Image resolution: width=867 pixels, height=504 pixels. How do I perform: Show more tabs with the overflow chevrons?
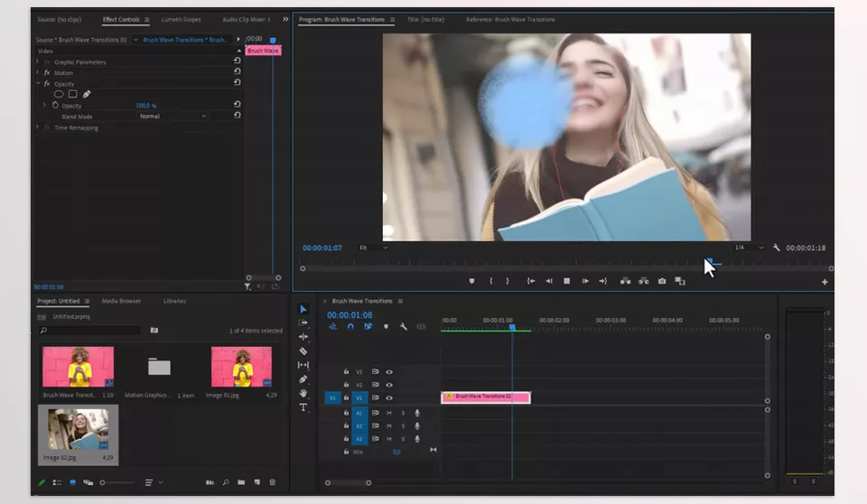tap(285, 19)
